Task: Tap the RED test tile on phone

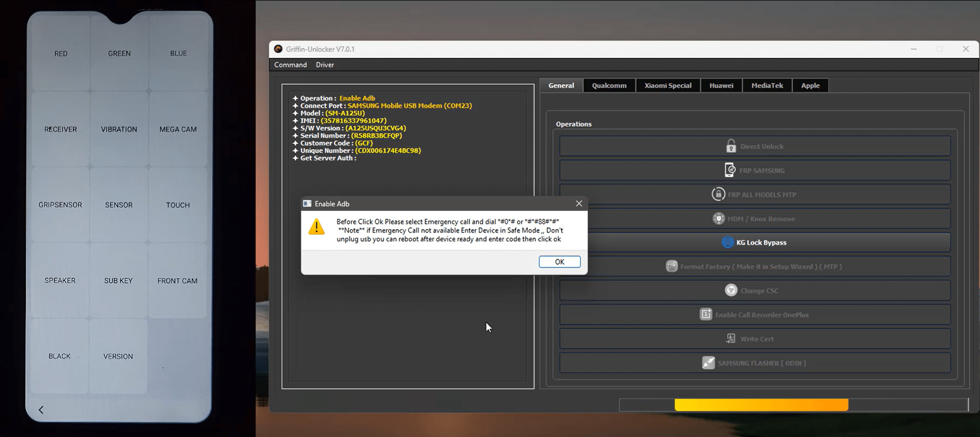Action: pos(61,53)
